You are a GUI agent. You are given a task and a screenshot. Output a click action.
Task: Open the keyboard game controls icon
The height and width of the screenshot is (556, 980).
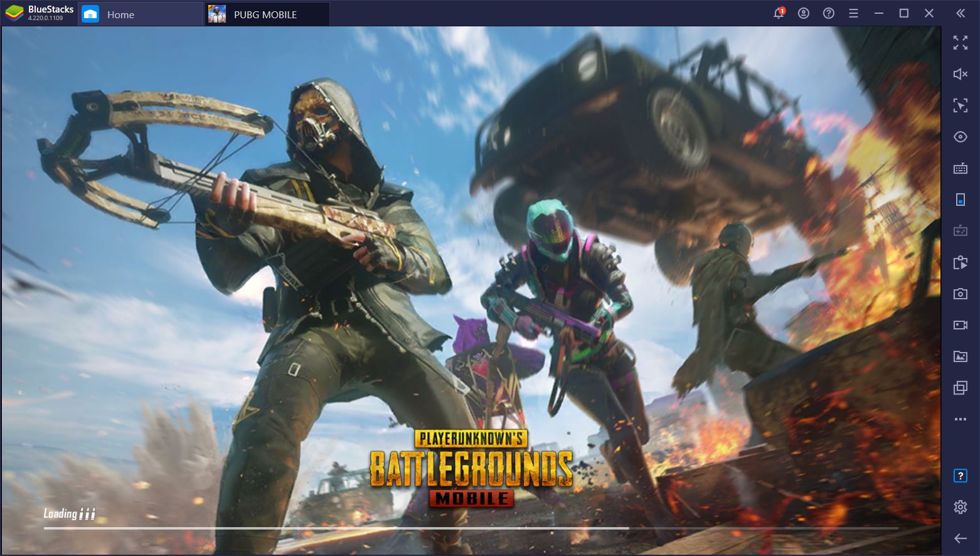(961, 168)
